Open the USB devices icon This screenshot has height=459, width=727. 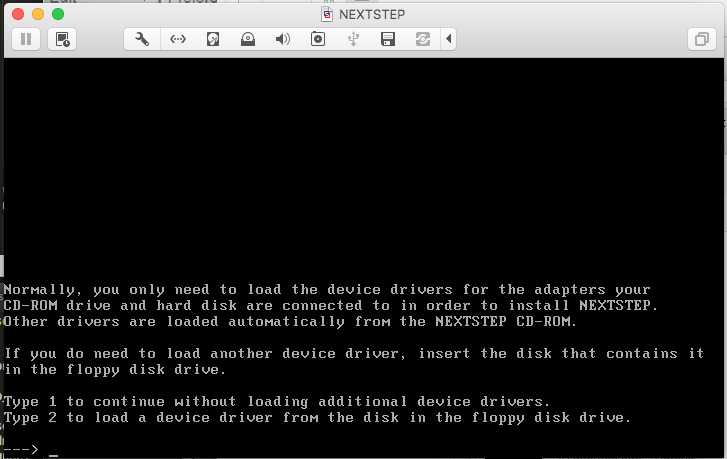[353, 39]
